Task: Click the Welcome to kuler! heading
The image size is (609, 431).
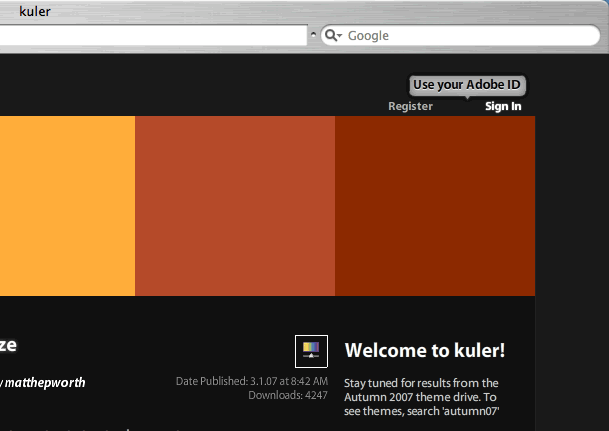Action: coord(425,350)
